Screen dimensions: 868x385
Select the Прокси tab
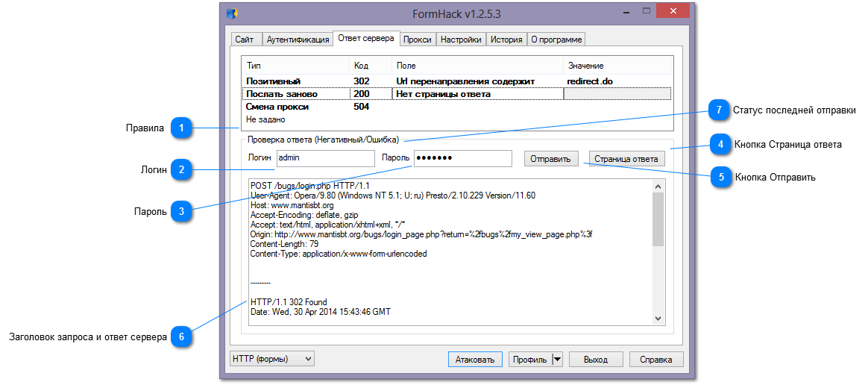point(417,40)
